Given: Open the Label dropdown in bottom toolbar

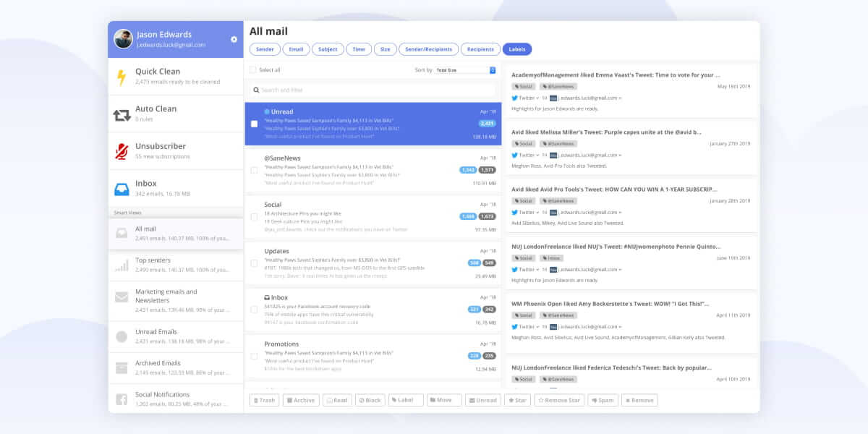Looking at the screenshot, I should click(406, 400).
